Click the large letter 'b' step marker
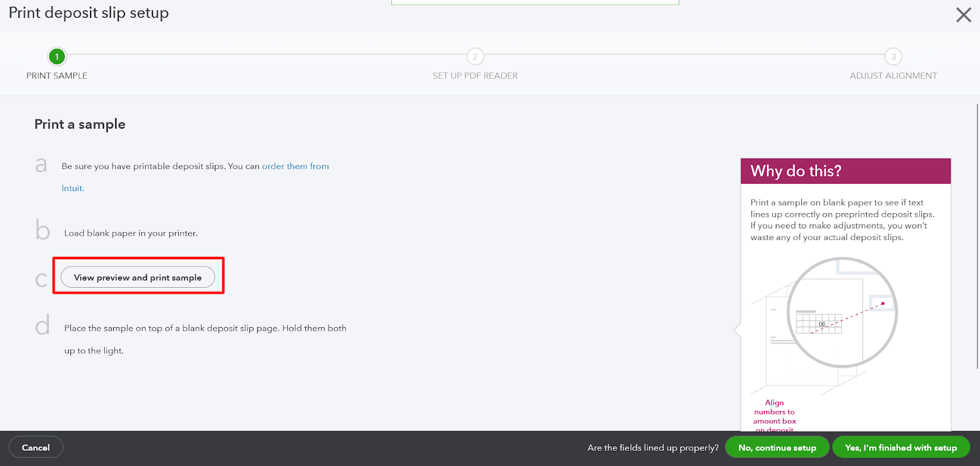 point(42,230)
